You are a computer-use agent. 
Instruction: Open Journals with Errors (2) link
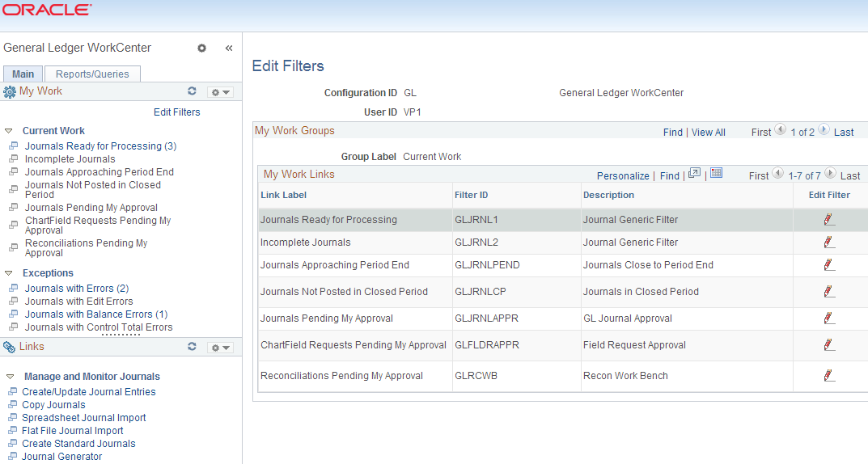(x=76, y=288)
